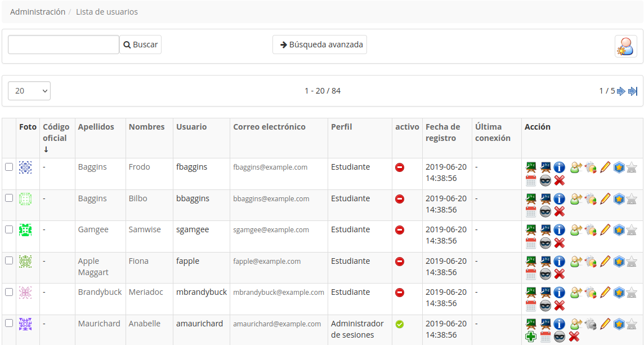Screen dimensions: 644x345
Task: Login as fapple user icon
Action: [576, 262]
